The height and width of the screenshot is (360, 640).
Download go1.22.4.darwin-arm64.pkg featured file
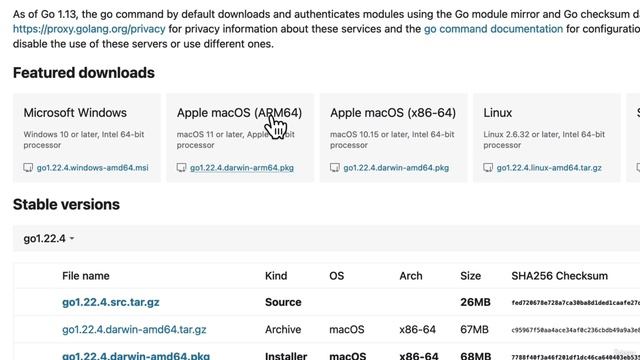click(x=242, y=168)
